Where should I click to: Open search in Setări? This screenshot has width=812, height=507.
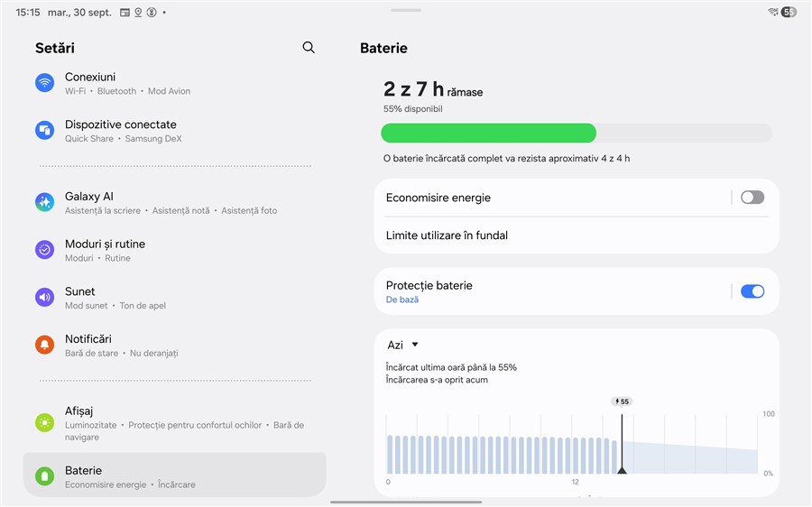pyautogui.click(x=309, y=48)
